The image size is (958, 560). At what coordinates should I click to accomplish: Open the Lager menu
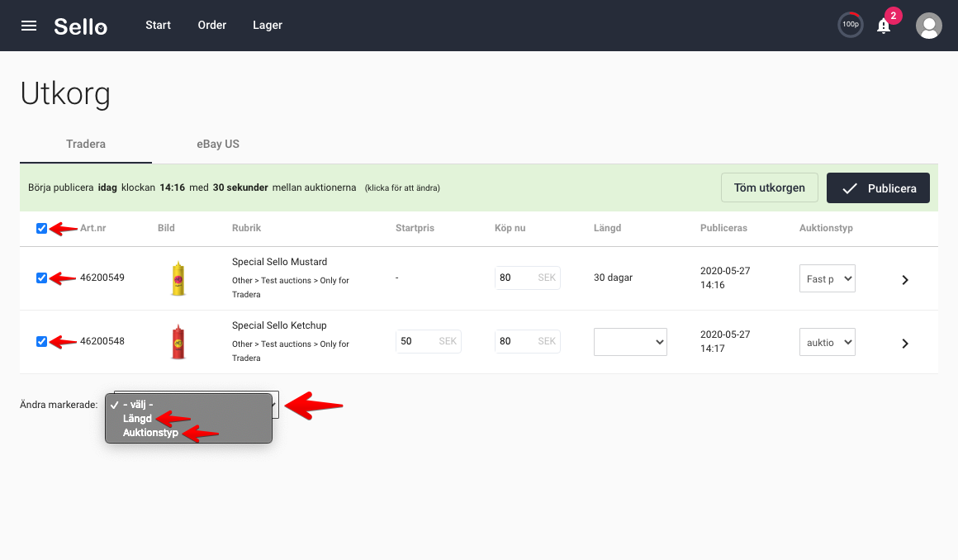pos(268,25)
